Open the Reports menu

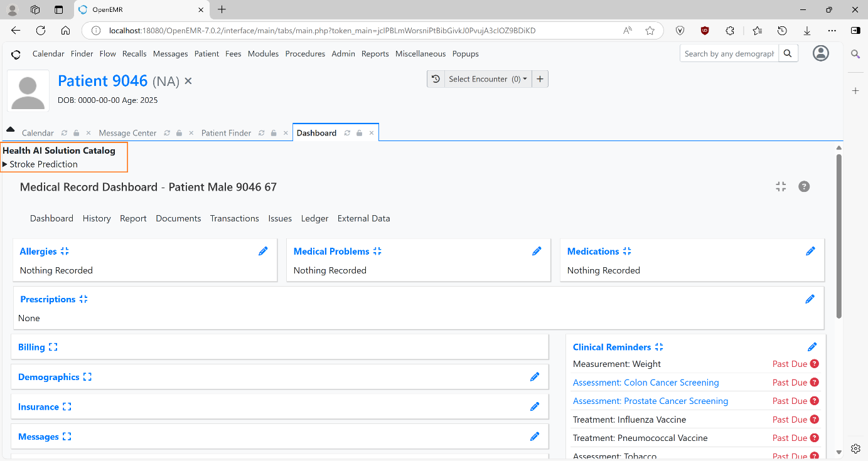click(x=375, y=53)
